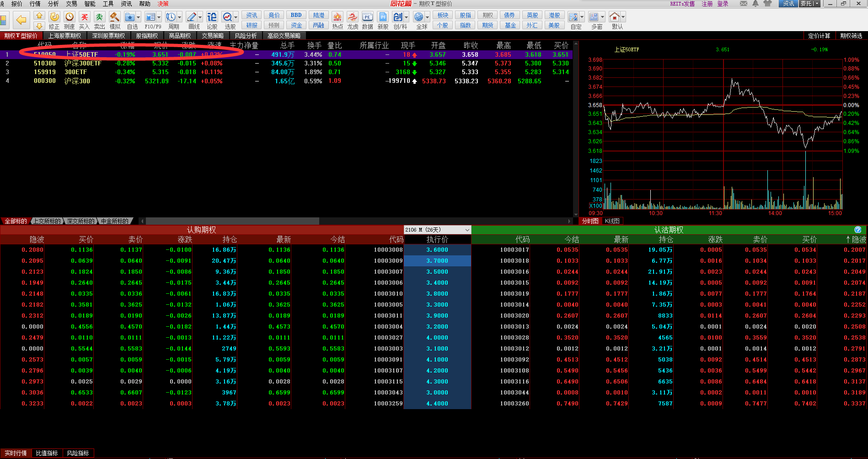
Task: Click the 板块 sector button
Action: pyautogui.click(x=443, y=15)
